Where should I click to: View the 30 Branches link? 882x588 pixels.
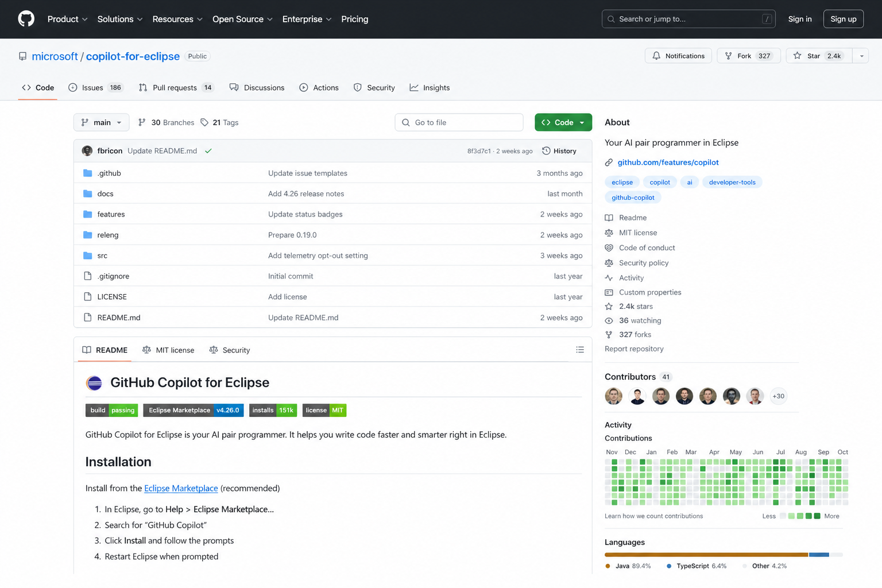tap(167, 122)
